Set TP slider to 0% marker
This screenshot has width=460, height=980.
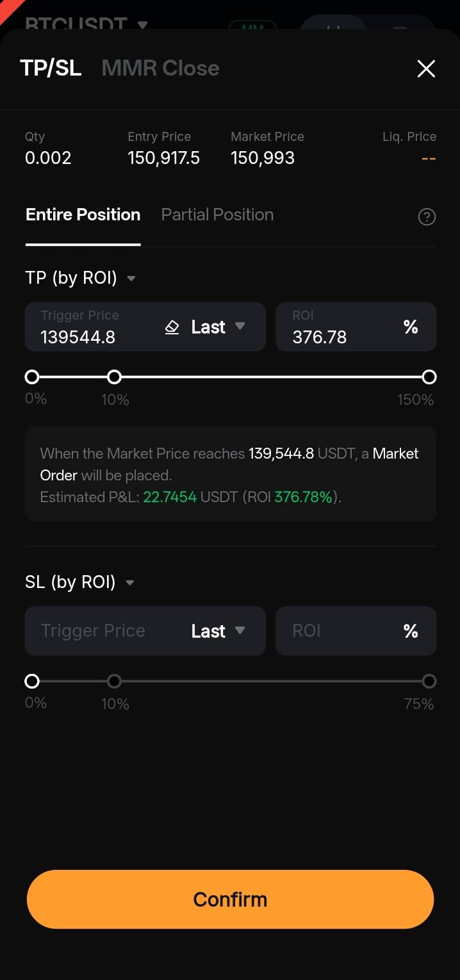(x=32, y=377)
